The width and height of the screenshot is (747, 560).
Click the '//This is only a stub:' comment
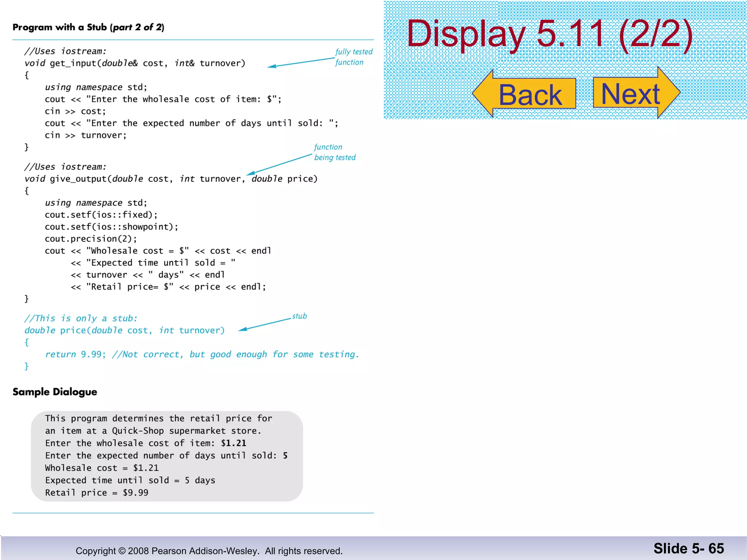(x=81, y=318)
